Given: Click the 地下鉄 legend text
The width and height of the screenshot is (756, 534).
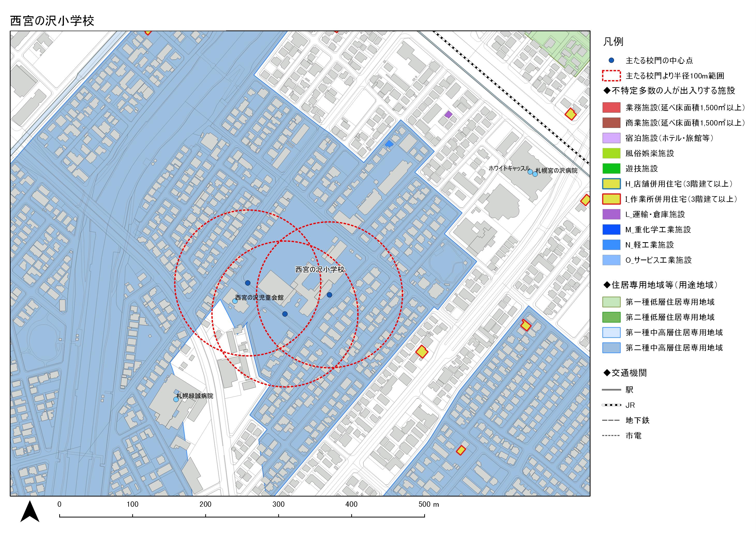Looking at the screenshot, I should [x=638, y=421].
